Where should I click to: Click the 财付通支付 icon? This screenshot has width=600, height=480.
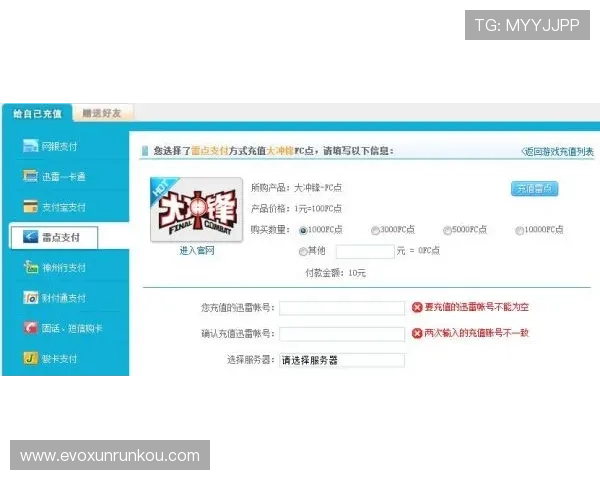(31, 297)
